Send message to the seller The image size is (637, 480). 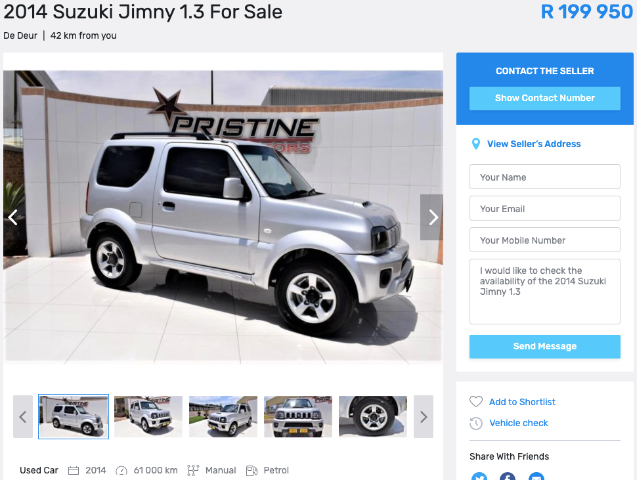coord(545,346)
